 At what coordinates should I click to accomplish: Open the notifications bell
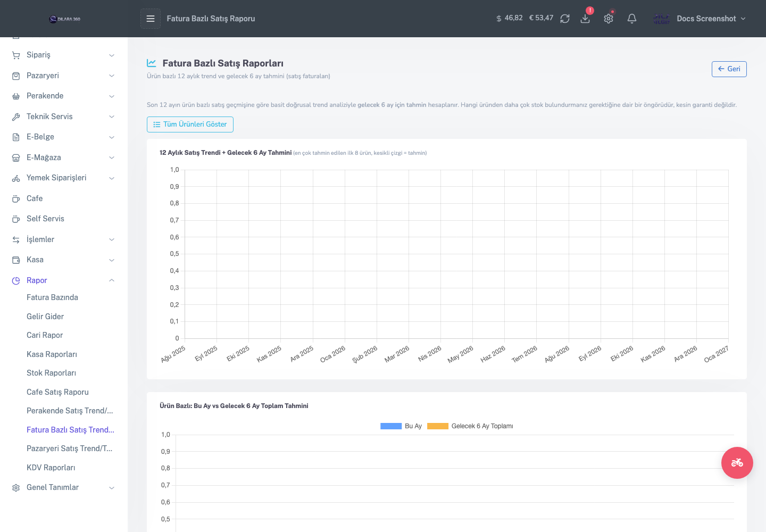coord(632,19)
